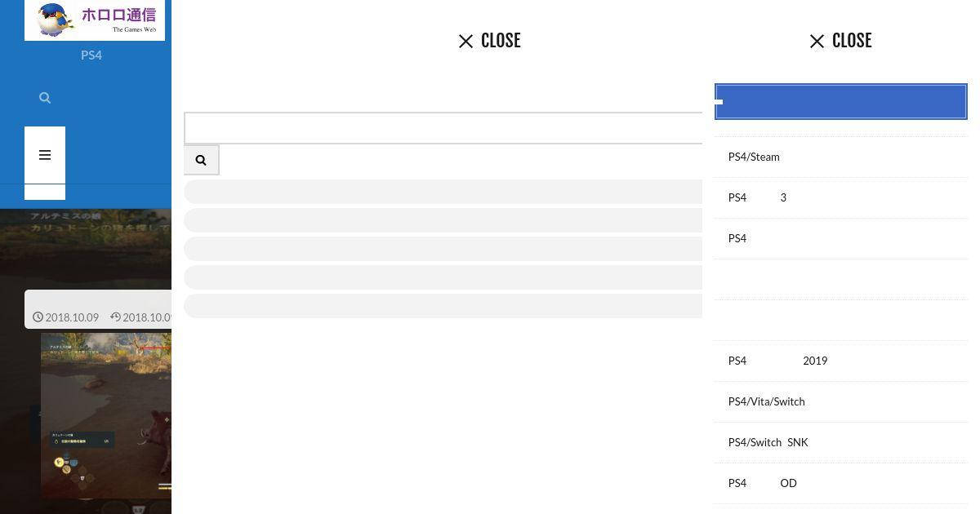Click the highlighted blue list header
Screen dimensions: 980x514
(x=841, y=102)
